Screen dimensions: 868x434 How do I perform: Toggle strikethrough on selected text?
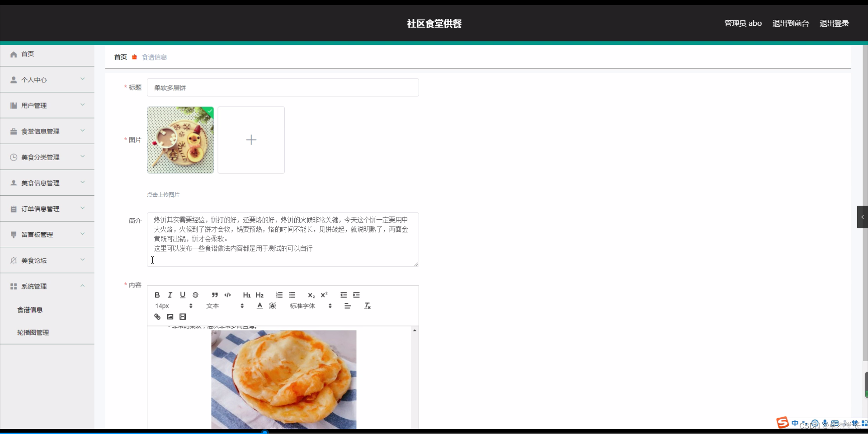point(195,295)
